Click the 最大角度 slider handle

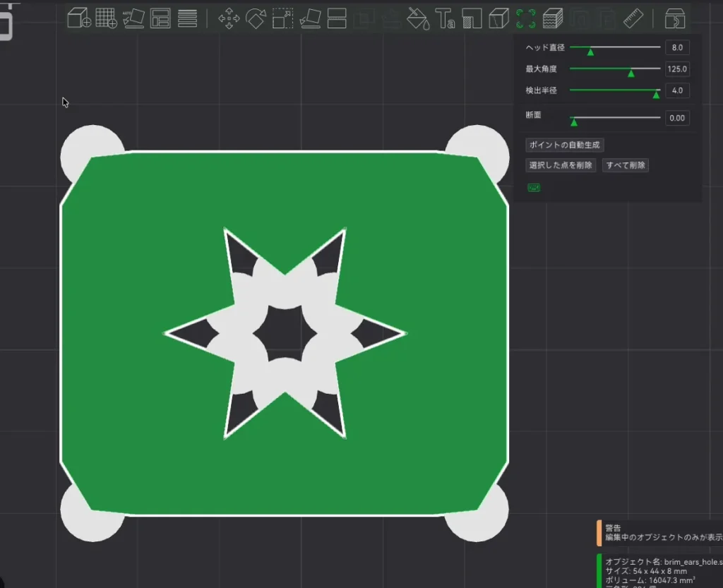pyautogui.click(x=631, y=73)
